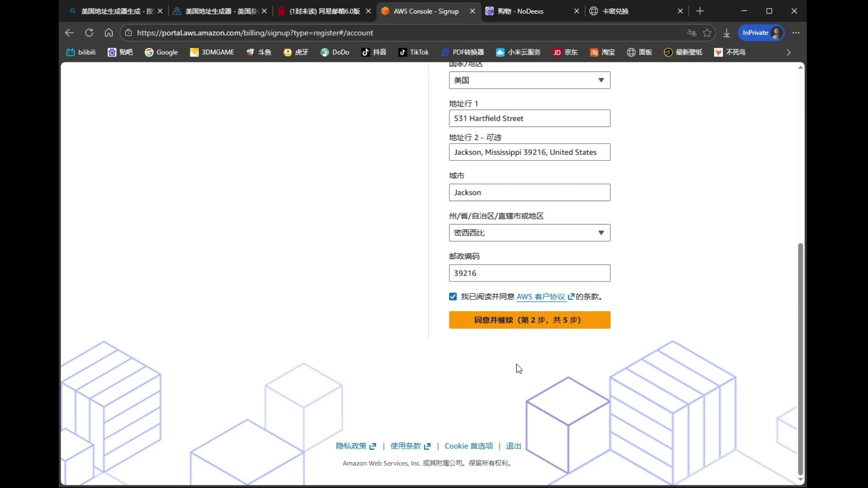This screenshot has height=488, width=868.
Task: Open a new tab with the plus button
Action: (700, 11)
